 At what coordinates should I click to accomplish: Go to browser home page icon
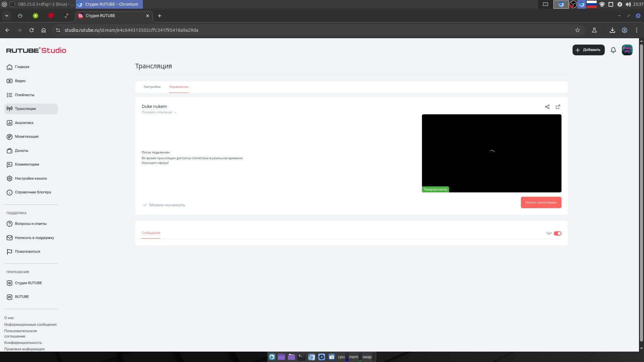point(44,30)
